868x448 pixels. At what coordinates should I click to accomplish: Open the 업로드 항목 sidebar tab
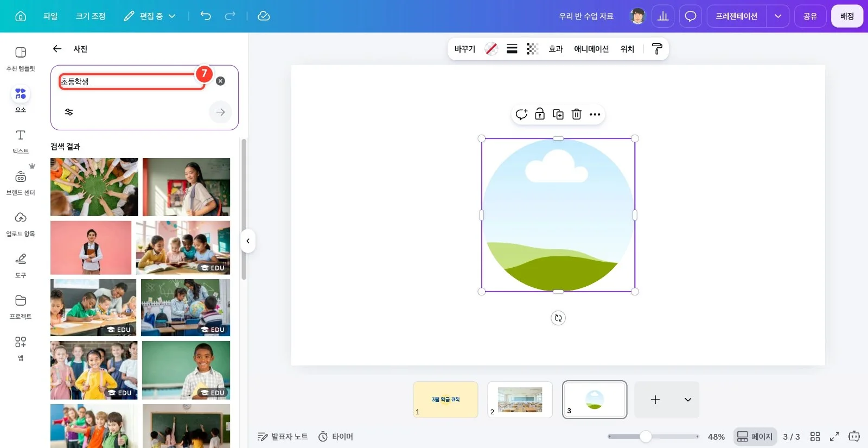click(x=21, y=225)
